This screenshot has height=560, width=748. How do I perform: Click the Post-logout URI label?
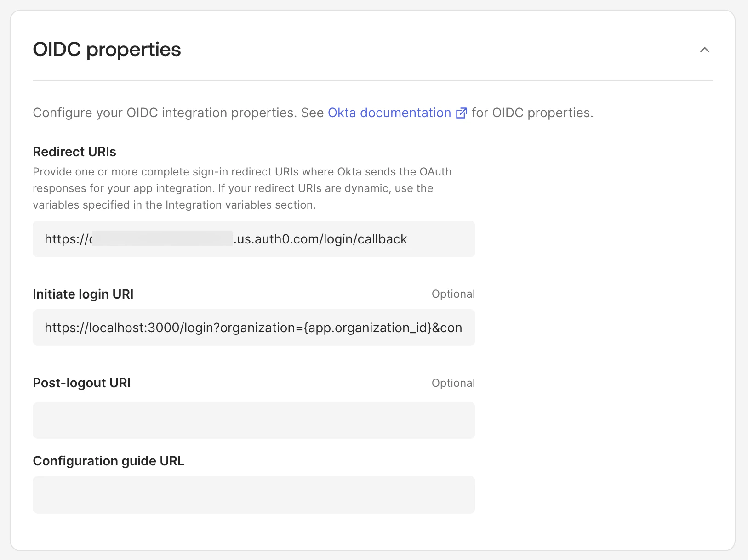point(82,383)
